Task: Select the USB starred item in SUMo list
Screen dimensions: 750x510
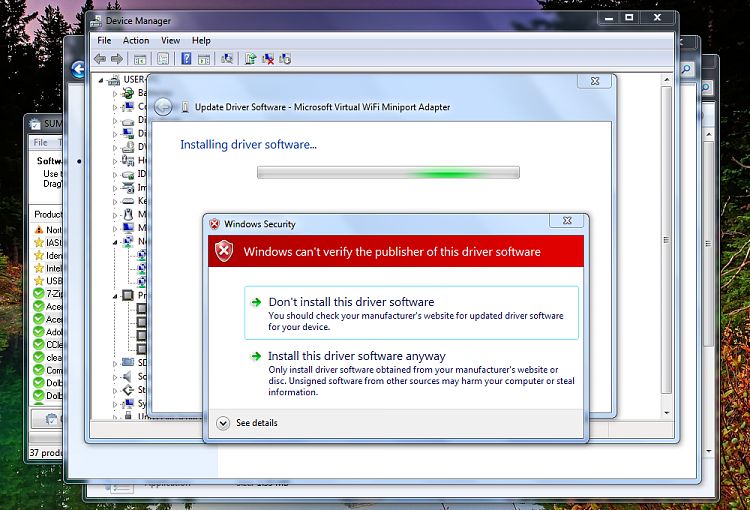Action: click(48, 281)
